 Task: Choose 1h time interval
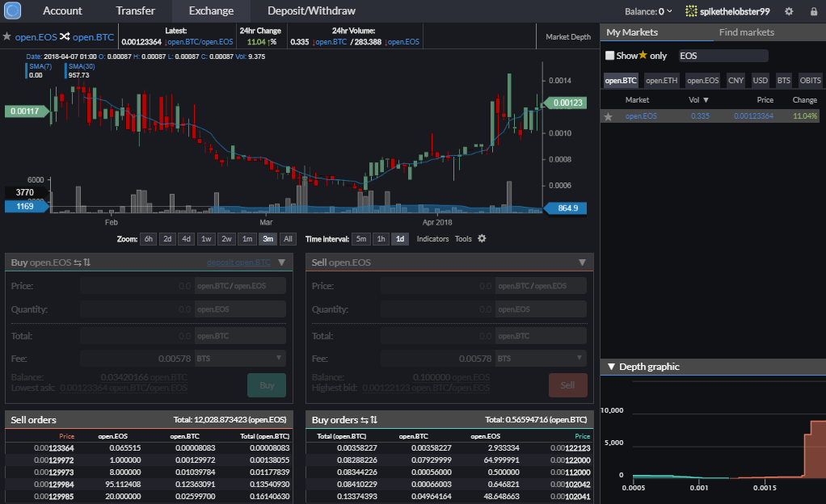point(381,239)
